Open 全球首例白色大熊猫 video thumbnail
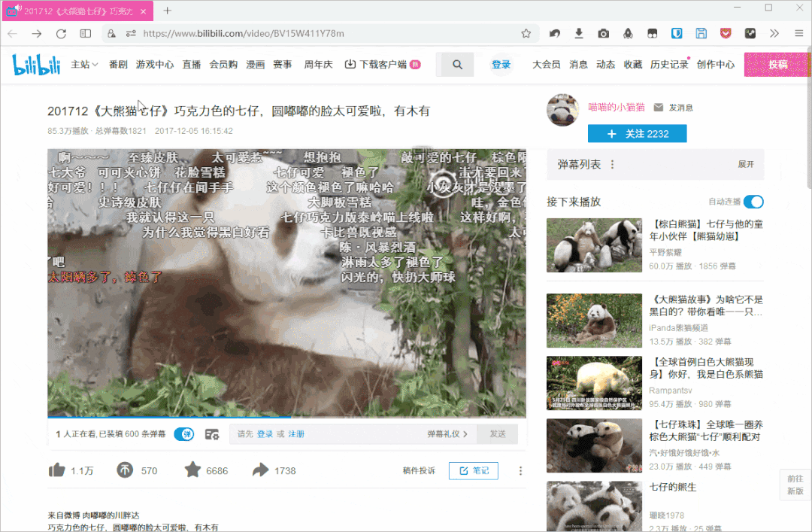This screenshot has height=532, width=812. (594, 383)
